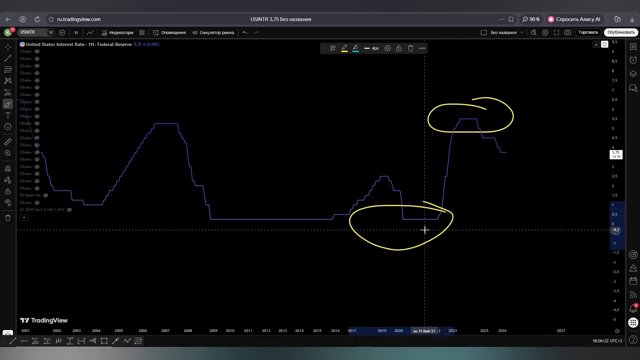Open the H interval dropdown
The width and height of the screenshot is (640, 360).
click(x=76, y=32)
